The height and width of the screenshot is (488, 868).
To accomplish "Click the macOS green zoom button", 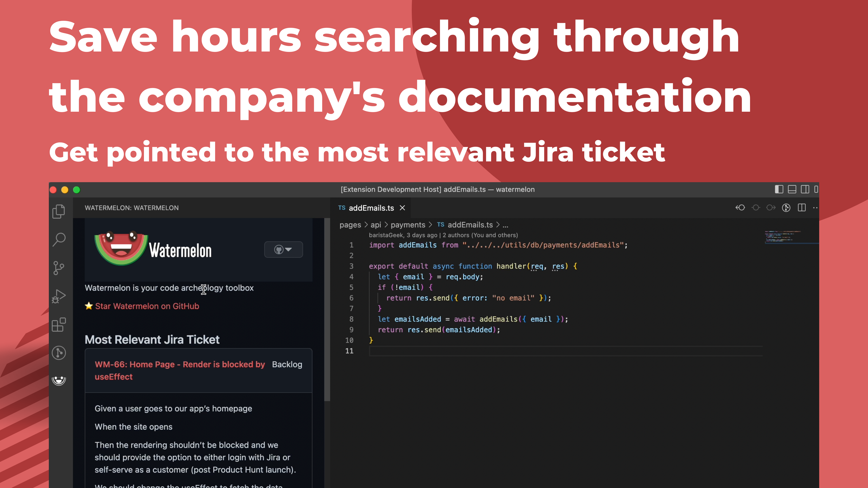I will pos(76,190).
